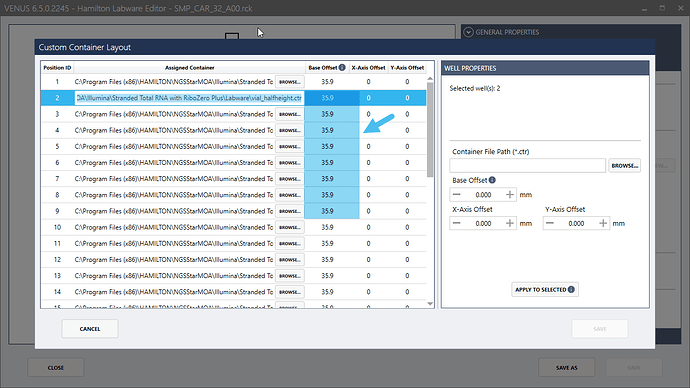
Task: Select position ID 1 row
Action: 57,82
